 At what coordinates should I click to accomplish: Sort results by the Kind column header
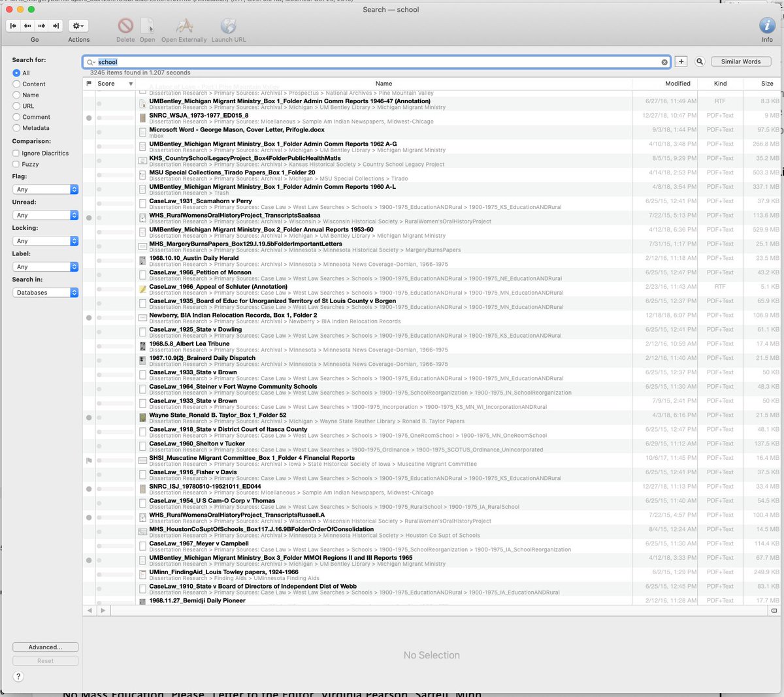coord(720,84)
